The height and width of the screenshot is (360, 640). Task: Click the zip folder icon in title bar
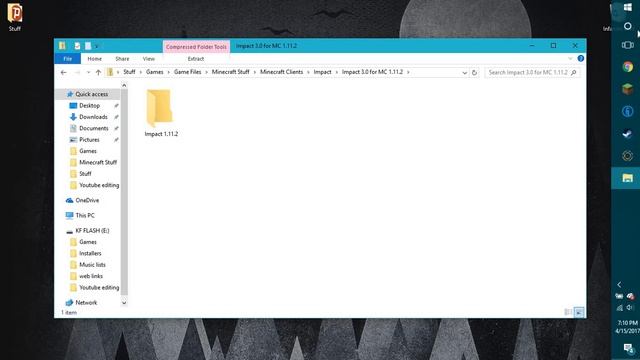pos(62,46)
